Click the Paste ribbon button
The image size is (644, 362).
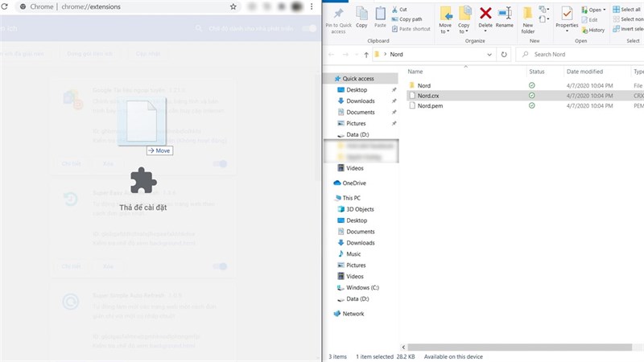pyautogui.click(x=380, y=18)
